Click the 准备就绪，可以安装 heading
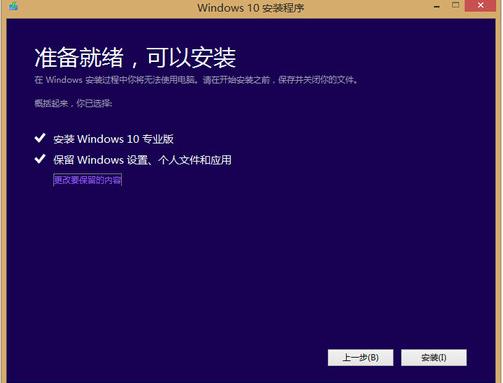 coord(135,58)
